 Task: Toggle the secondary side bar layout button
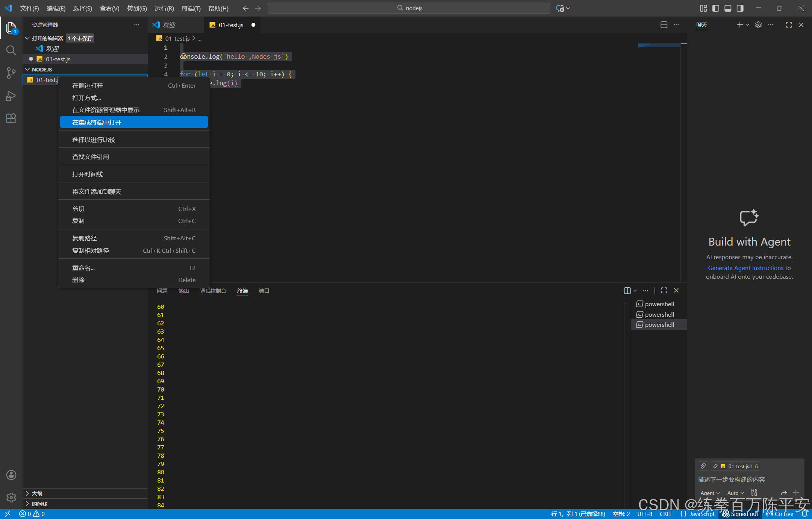pos(740,8)
